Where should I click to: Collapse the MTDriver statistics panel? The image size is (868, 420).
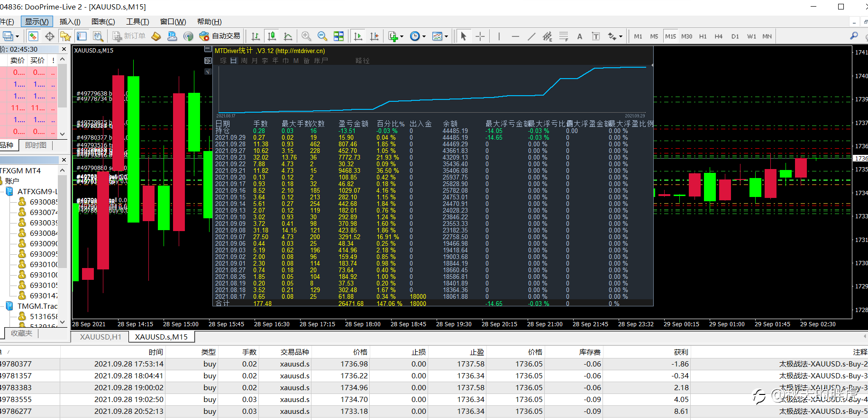click(x=207, y=49)
